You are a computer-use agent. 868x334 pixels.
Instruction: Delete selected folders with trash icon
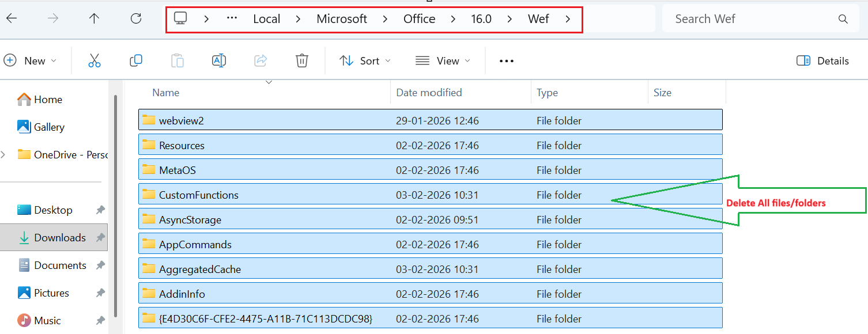coord(302,60)
